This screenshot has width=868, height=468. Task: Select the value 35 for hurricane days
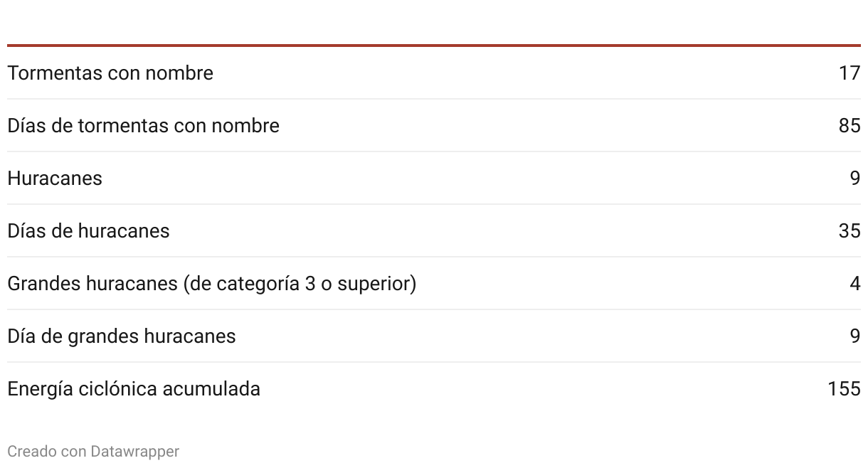click(850, 231)
